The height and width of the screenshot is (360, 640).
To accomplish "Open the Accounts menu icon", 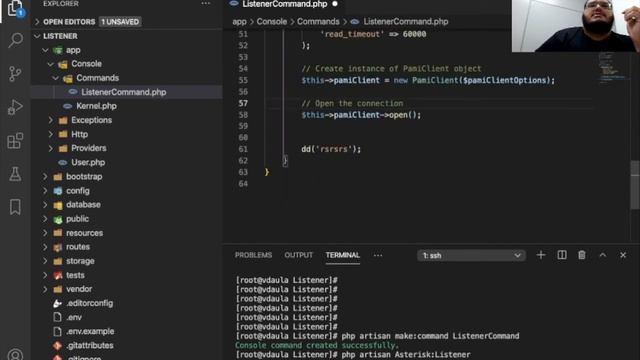I will pyautogui.click(x=15, y=354).
